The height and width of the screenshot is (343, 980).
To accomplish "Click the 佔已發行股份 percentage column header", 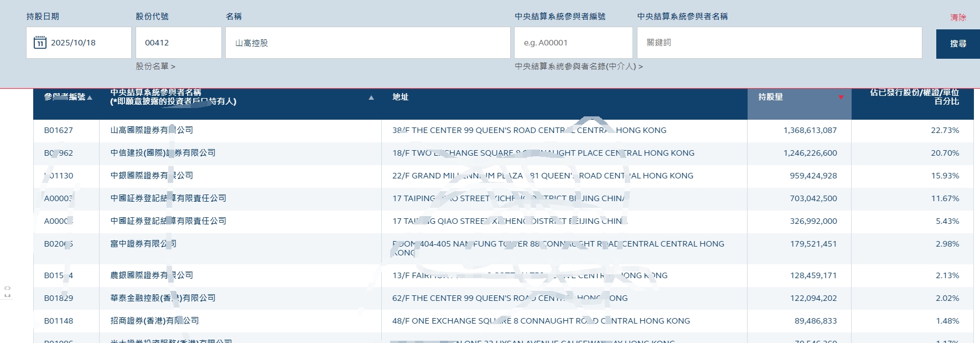I will pos(914,97).
